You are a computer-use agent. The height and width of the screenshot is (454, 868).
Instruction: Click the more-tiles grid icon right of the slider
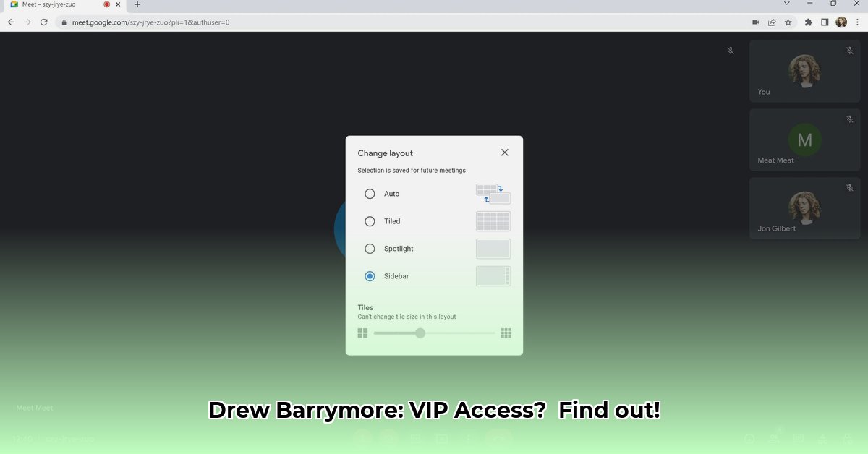coord(506,333)
